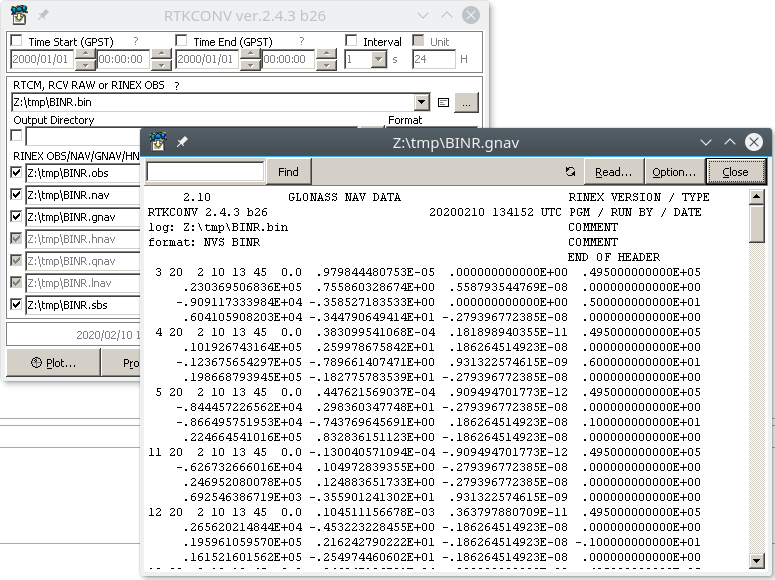
Task: Decrease the Time End date stepper
Action: [x=250, y=64]
